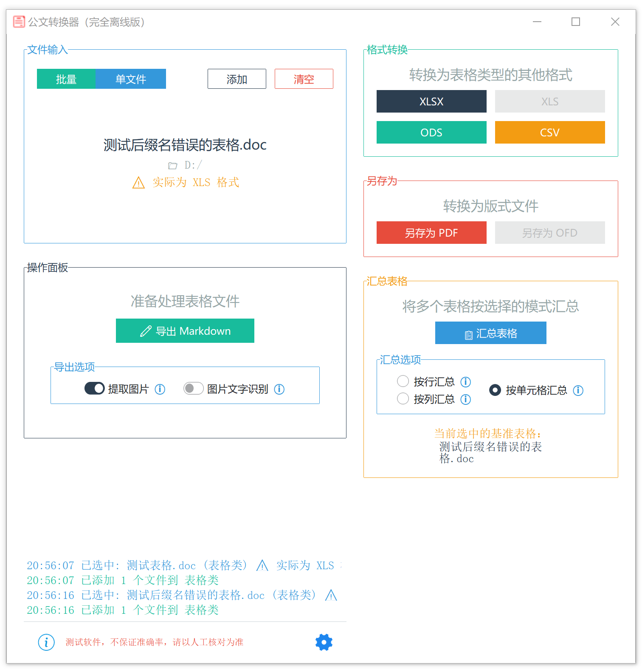Switch to the 单文件 tab
642x672 pixels.
click(x=131, y=79)
